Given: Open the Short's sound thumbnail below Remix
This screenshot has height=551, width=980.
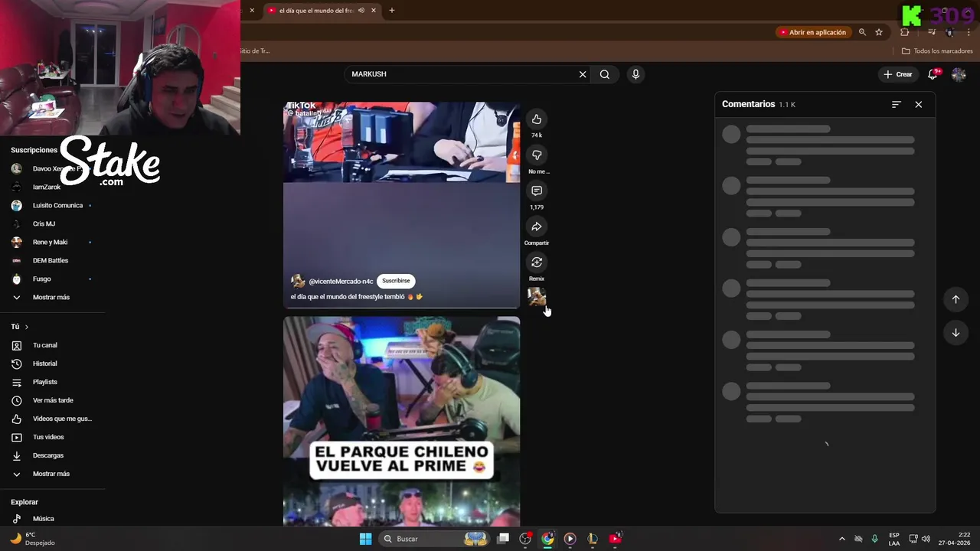Looking at the screenshot, I should (x=537, y=296).
